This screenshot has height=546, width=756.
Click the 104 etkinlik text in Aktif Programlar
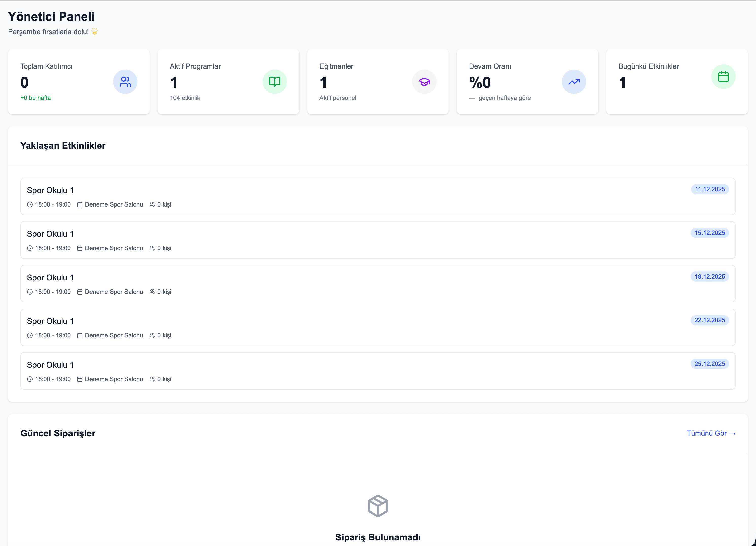tap(185, 98)
